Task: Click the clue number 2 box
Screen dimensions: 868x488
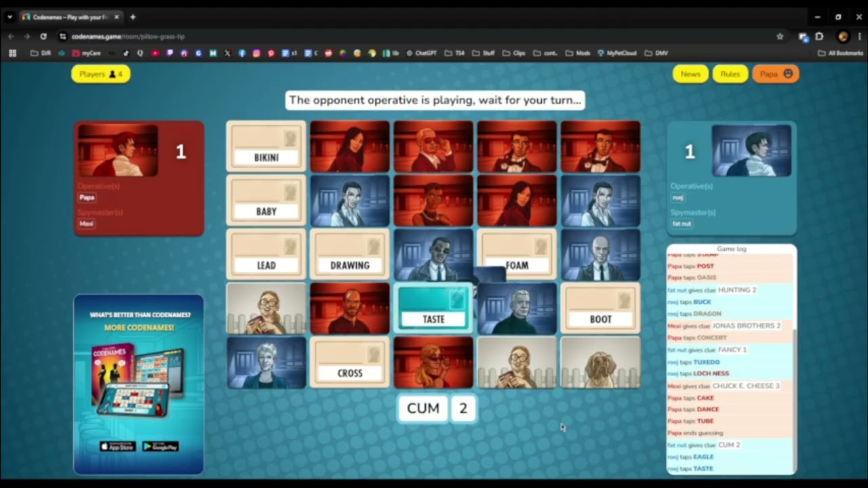Action: 464,408
